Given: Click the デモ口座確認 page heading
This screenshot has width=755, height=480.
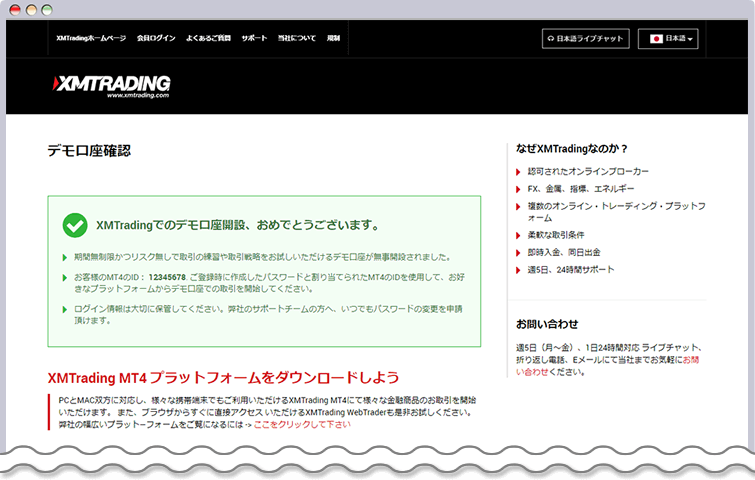Looking at the screenshot, I should pyautogui.click(x=89, y=151).
